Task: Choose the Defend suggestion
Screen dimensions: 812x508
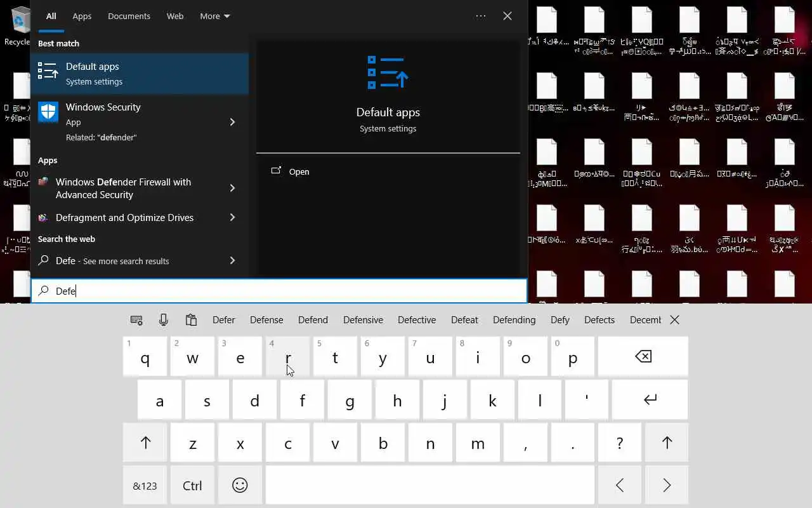Action: coord(313,320)
